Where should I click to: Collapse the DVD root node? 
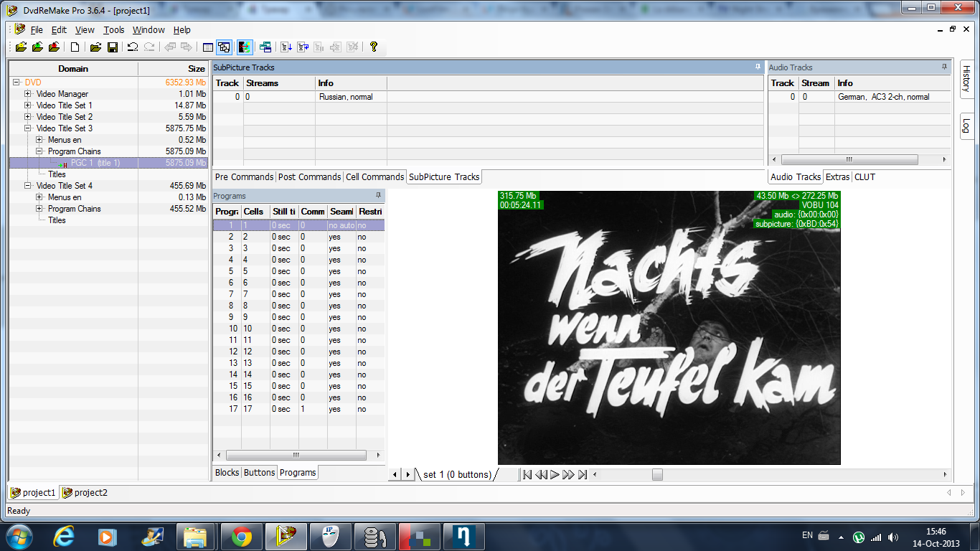coord(17,83)
